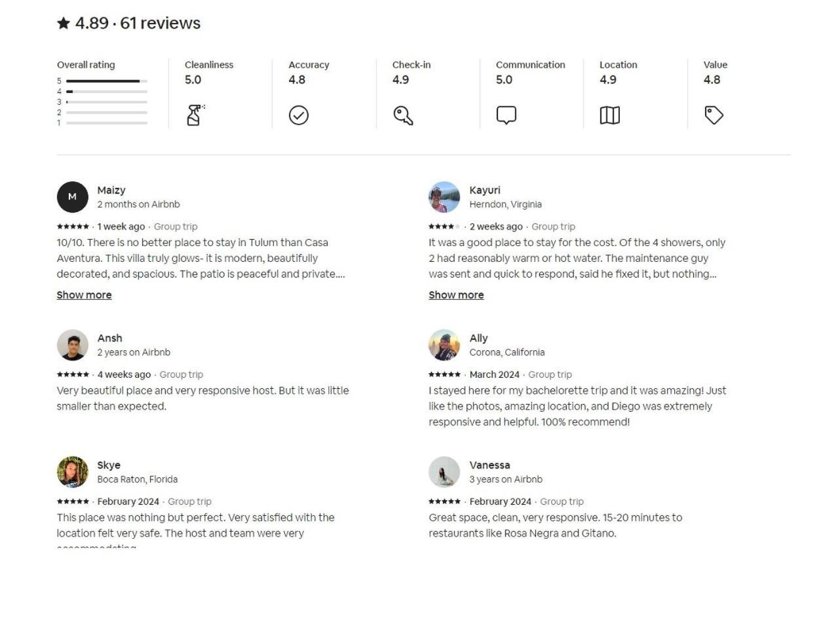Click reviewer name Vanessa
The width and height of the screenshot is (840, 620).
click(489, 465)
